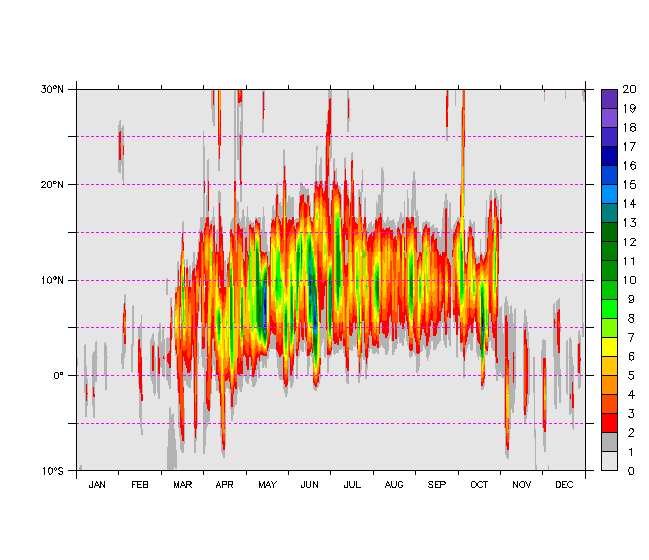649x560 pixels.
Task: Click the red swatch between 2 and 3
Action: pos(609,422)
